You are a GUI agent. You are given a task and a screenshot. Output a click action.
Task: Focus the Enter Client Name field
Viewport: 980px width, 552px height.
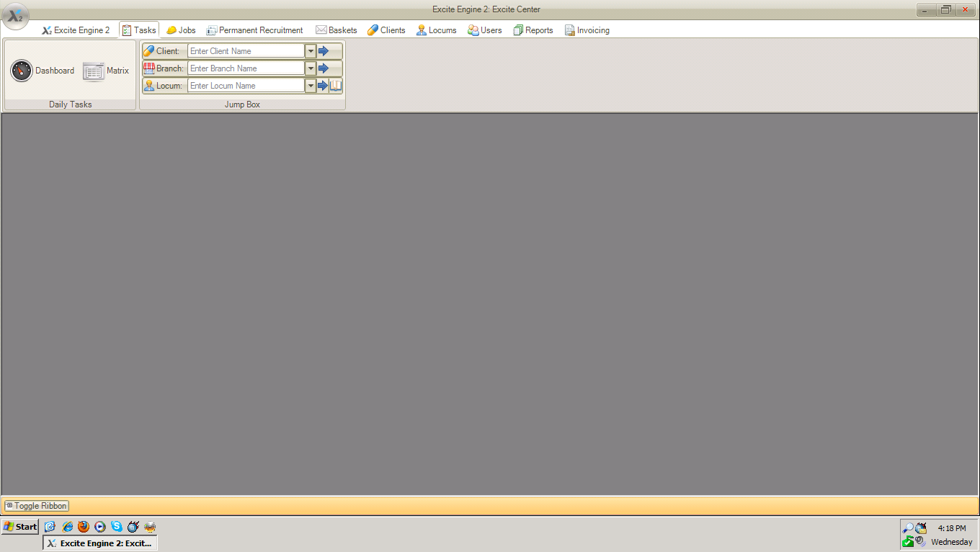pyautogui.click(x=246, y=51)
